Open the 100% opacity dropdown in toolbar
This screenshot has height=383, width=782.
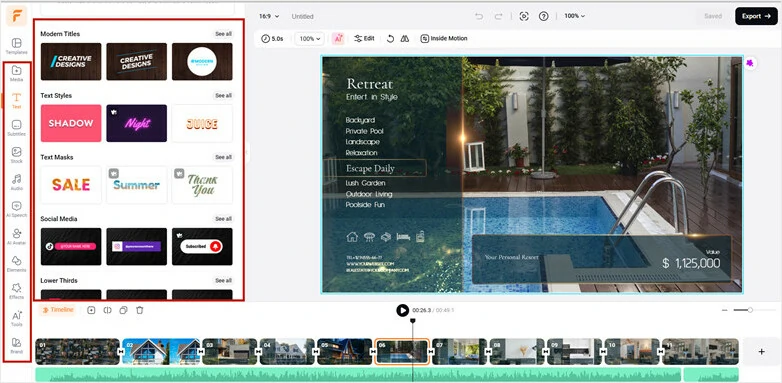point(310,38)
